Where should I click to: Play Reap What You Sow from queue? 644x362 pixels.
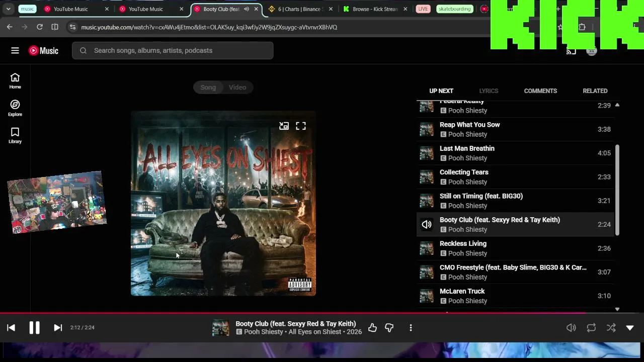click(515, 129)
